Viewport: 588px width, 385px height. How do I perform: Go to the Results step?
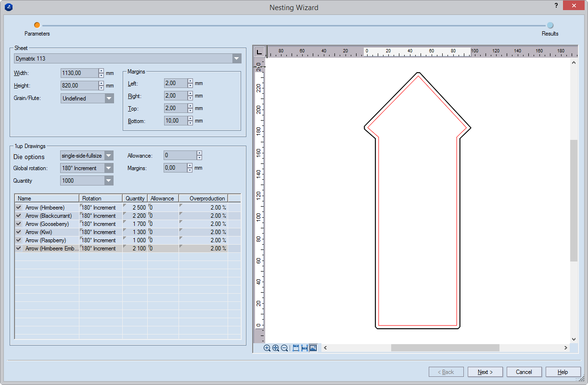[x=550, y=25]
